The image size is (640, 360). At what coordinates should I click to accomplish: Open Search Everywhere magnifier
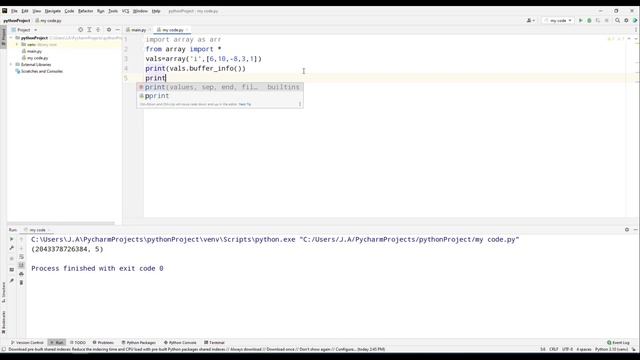pyautogui.click(x=618, y=20)
